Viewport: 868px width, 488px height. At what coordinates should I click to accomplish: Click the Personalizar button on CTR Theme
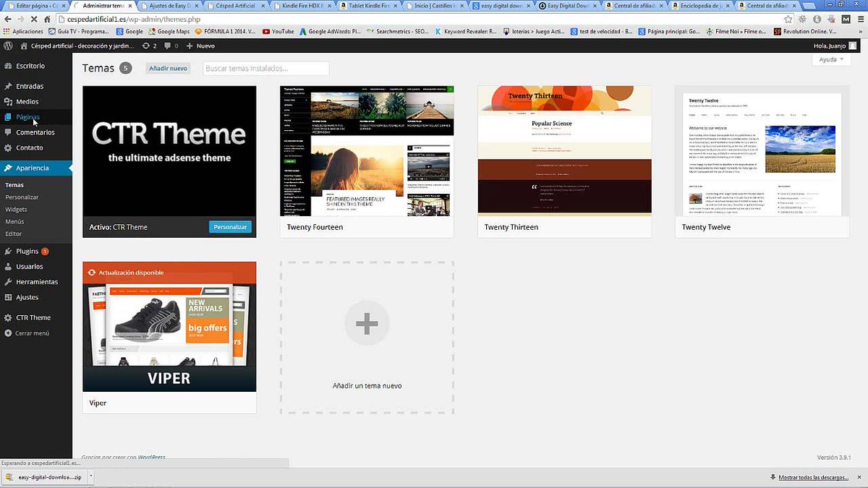click(x=230, y=227)
